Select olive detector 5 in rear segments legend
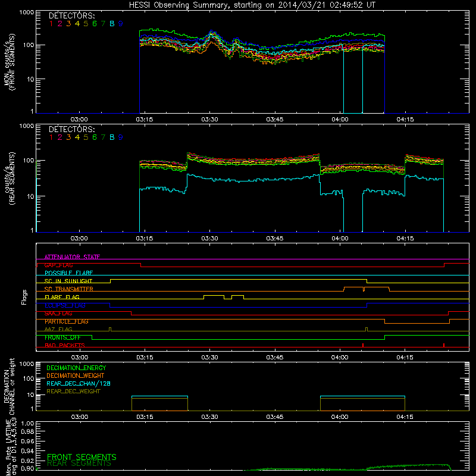Image resolution: width=476 pixels, height=476 pixels. (x=86, y=137)
